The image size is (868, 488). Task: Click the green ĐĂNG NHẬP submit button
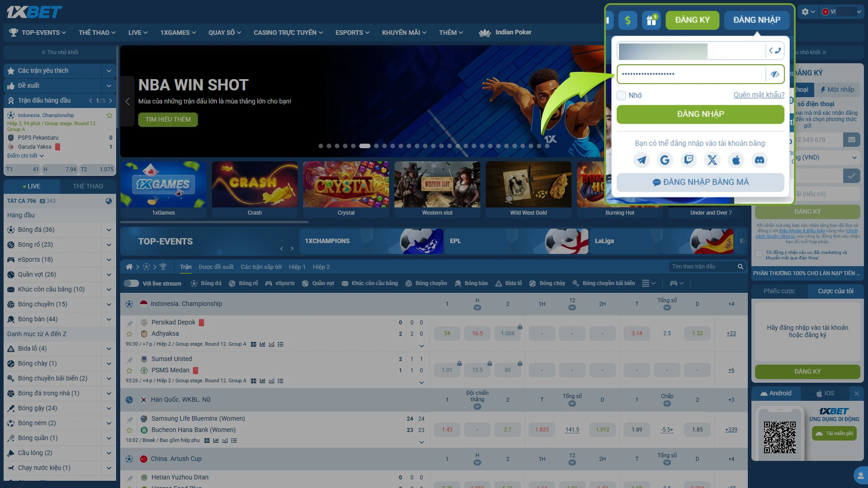(700, 114)
